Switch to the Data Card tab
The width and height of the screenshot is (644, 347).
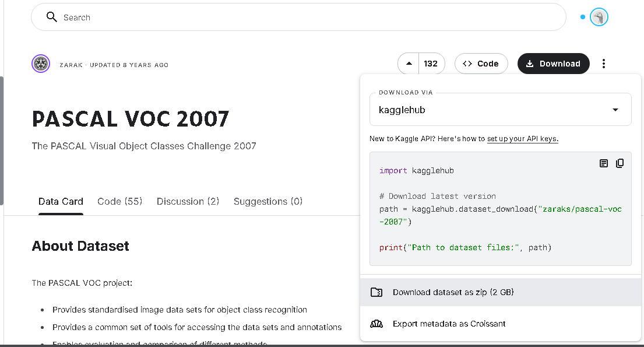pos(61,201)
